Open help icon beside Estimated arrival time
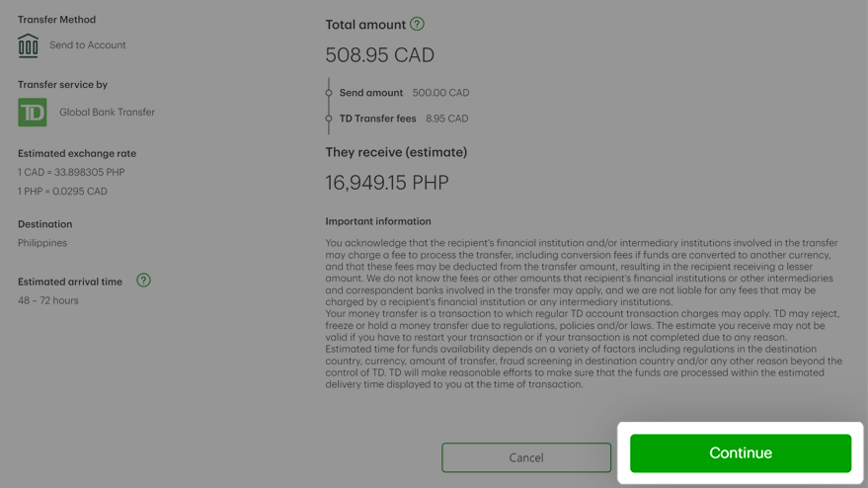Image resolution: width=868 pixels, height=488 pixels. (x=143, y=281)
